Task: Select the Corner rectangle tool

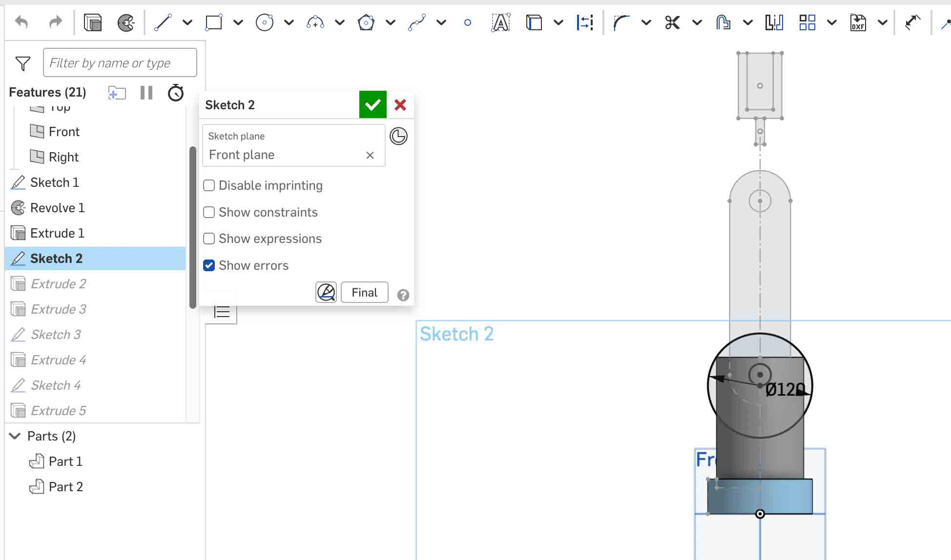Action: coord(213,22)
